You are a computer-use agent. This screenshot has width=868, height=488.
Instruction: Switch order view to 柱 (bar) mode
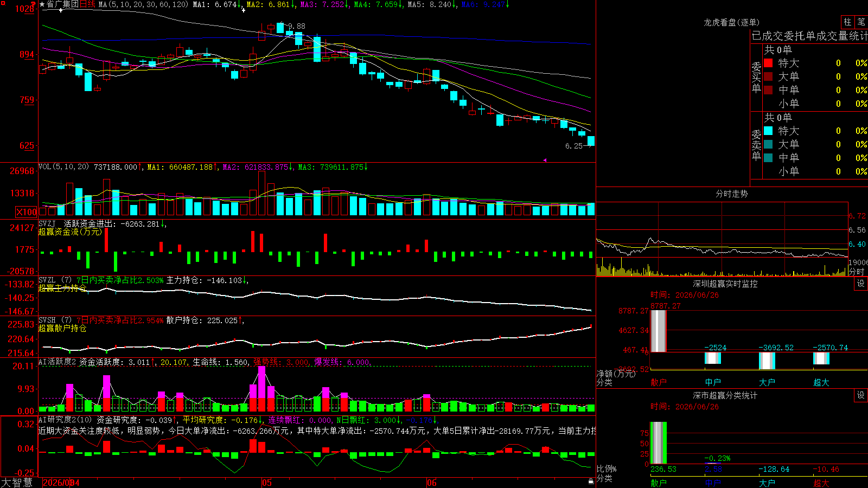tap(847, 22)
